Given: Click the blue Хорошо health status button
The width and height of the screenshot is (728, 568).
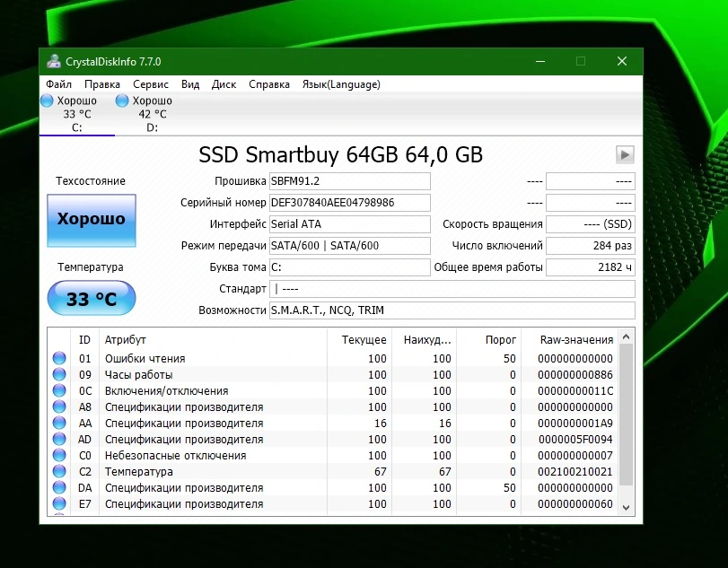Looking at the screenshot, I should tap(92, 221).
